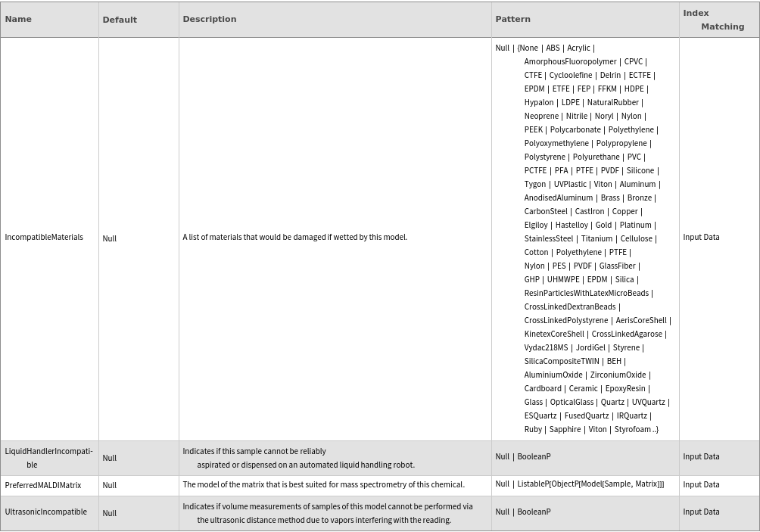Click the UltrasonicIncompatible field name
This screenshot has width=760, height=532.
click(x=45, y=512)
